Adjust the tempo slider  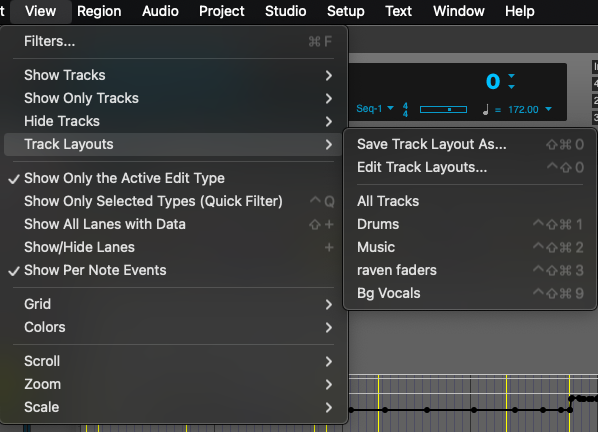pyautogui.click(x=443, y=109)
